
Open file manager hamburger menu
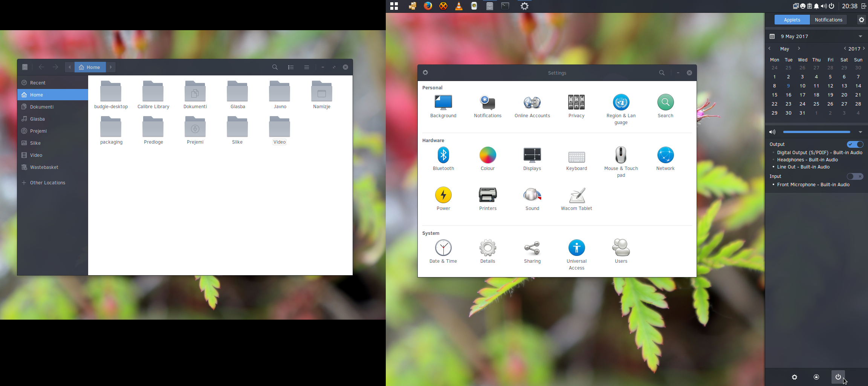pyautogui.click(x=306, y=67)
